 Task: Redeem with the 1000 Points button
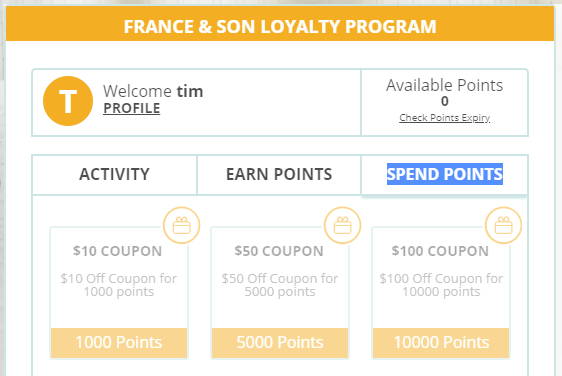pos(119,342)
